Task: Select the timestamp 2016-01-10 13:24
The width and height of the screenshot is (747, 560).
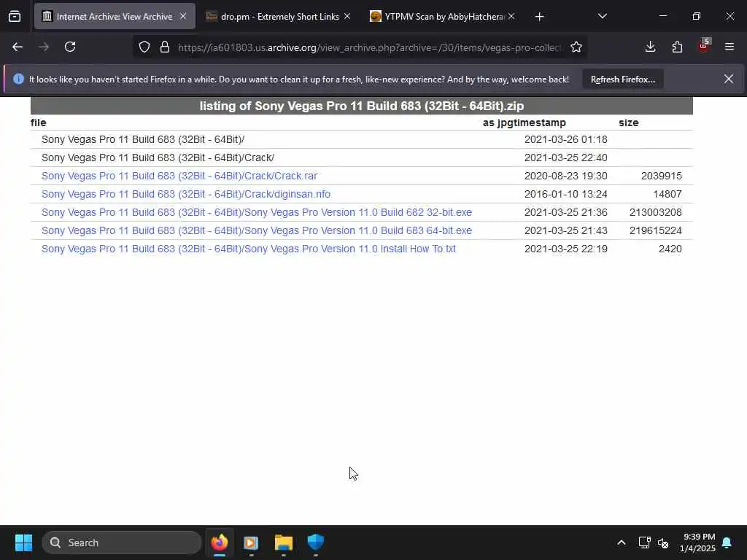Action: [x=565, y=194]
